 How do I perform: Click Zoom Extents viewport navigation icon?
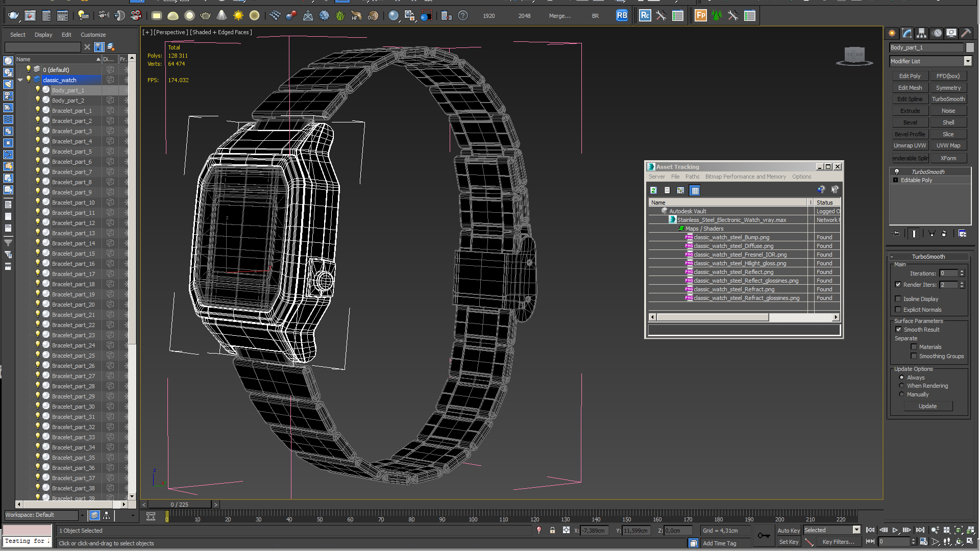coord(958,530)
